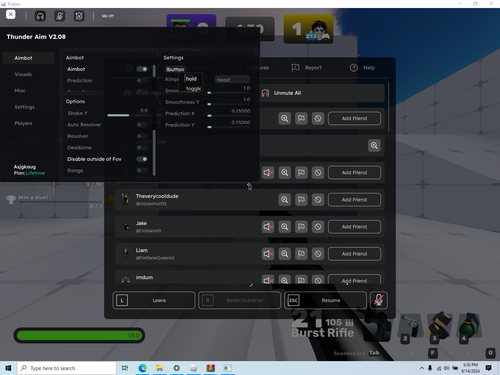Viewport: 500px width, 375px height.
Task: Report Jake using the flag icon
Action: point(301,227)
